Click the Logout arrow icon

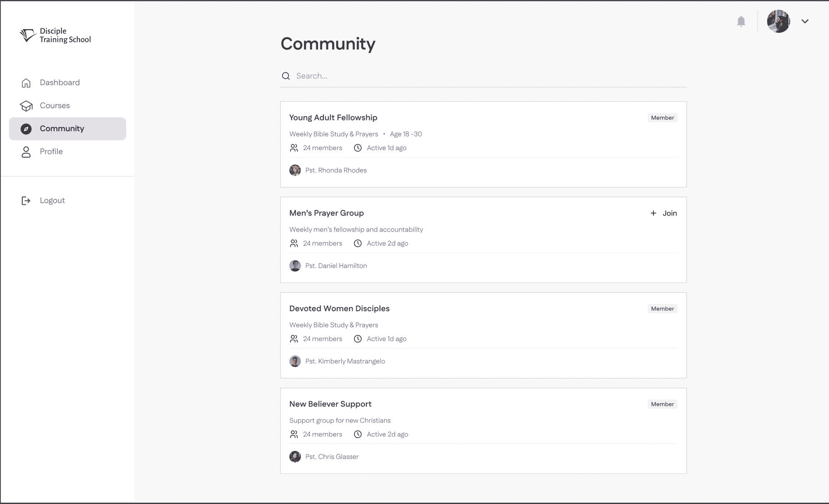tap(26, 201)
